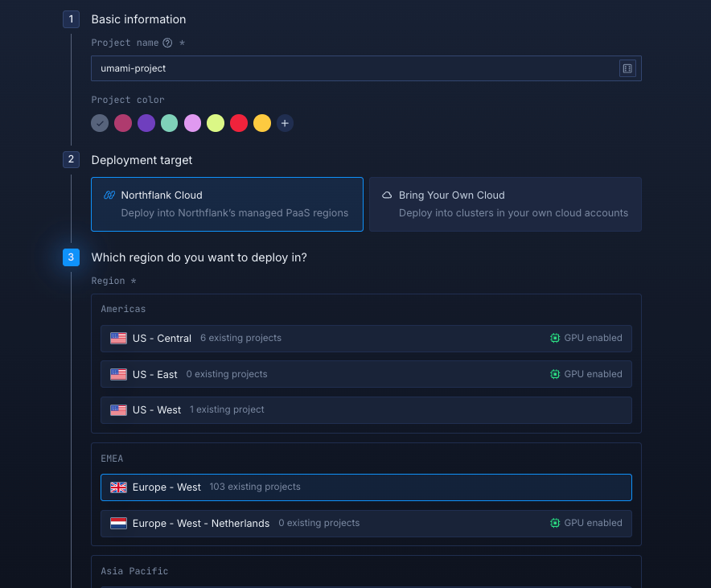Select the US - West region option
This screenshot has width=711, height=588.
click(366, 409)
